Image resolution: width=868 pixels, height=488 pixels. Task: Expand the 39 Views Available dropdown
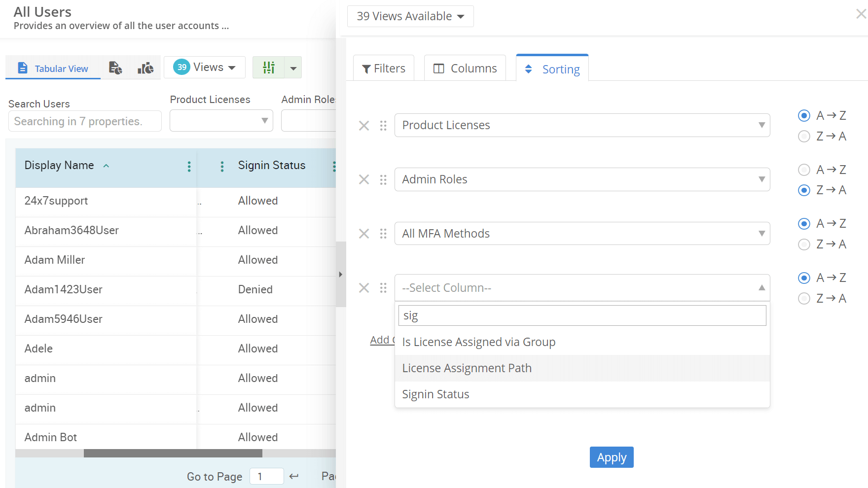click(410, 16)
